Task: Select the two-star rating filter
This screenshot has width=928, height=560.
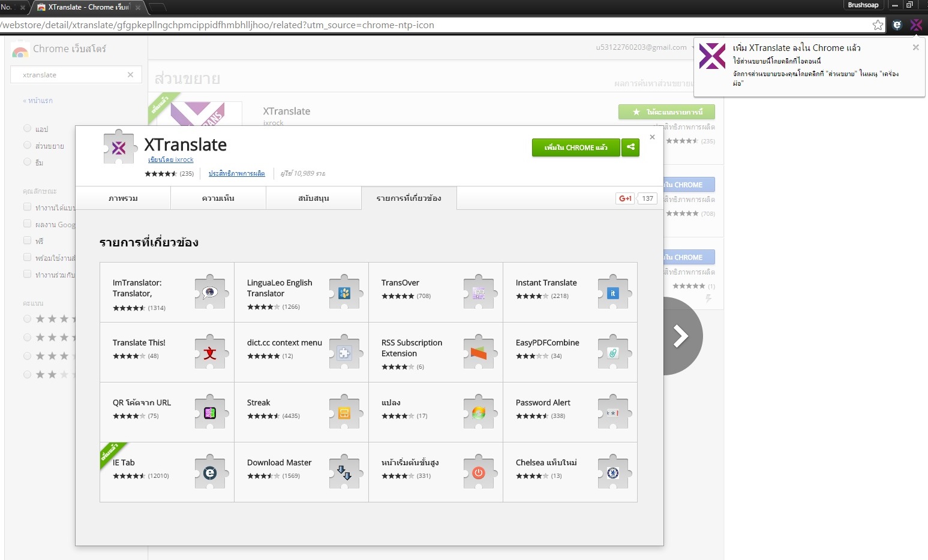Action: coord(27,375)
